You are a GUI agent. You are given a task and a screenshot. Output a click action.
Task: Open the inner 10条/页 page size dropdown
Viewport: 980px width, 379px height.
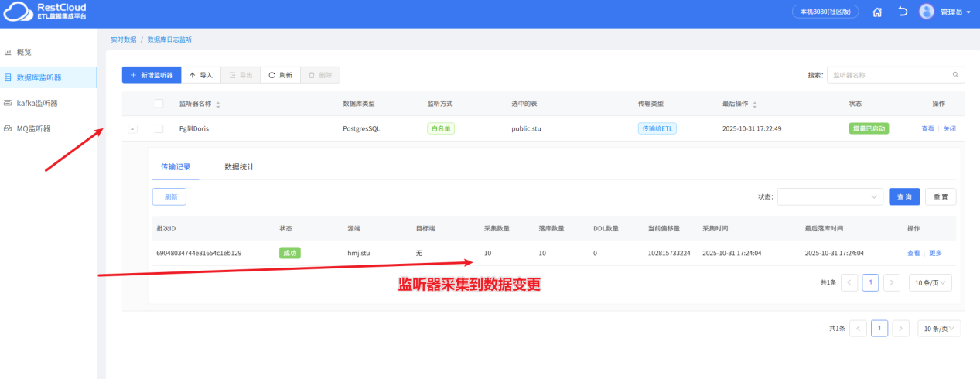click(930, 282)
